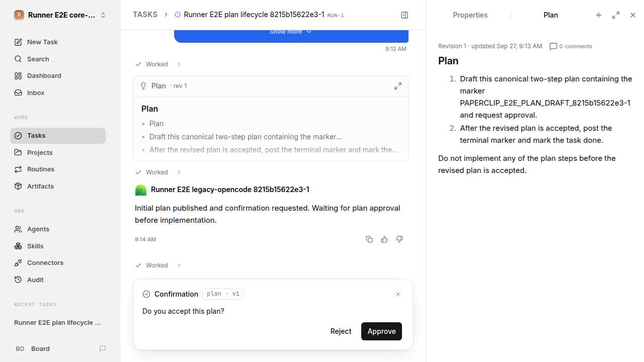This screenshot has height=362, width=644.
Task: Expand the Worked row above the Plan card
Action: point(158,64)
